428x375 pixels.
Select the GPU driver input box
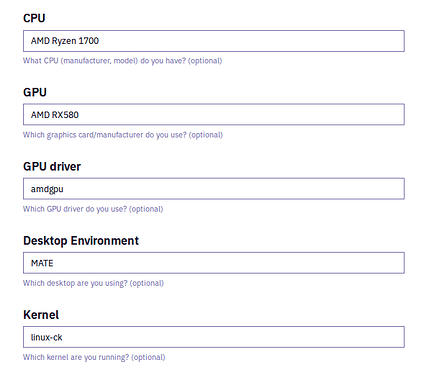click(x=214, y=189)
